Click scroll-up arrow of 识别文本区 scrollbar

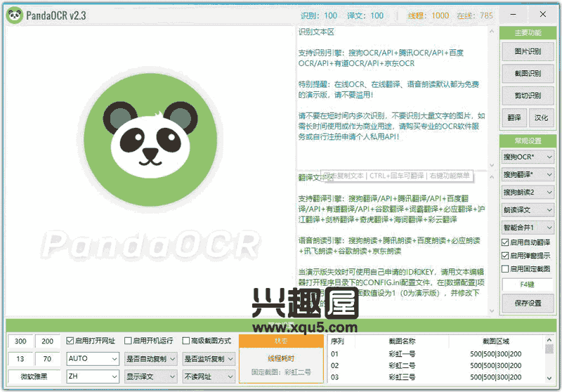pyautogui.click(x=492, y=32)
